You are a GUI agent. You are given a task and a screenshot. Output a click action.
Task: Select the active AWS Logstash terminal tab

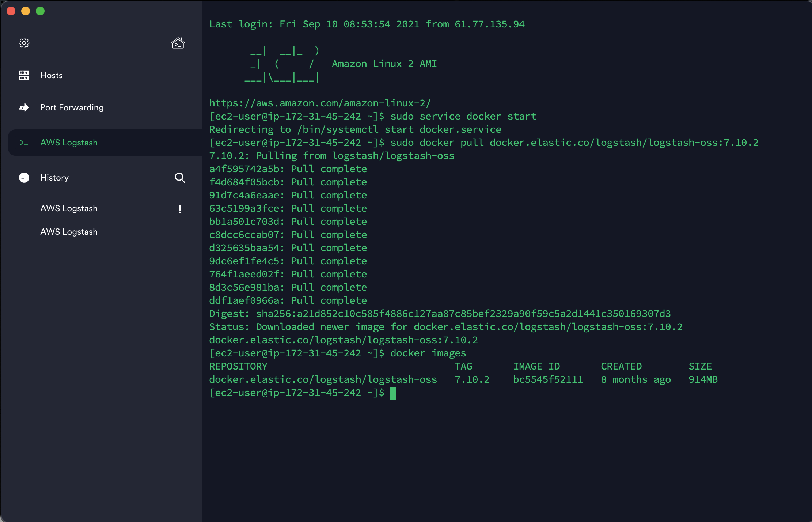(x=69, y=143)
